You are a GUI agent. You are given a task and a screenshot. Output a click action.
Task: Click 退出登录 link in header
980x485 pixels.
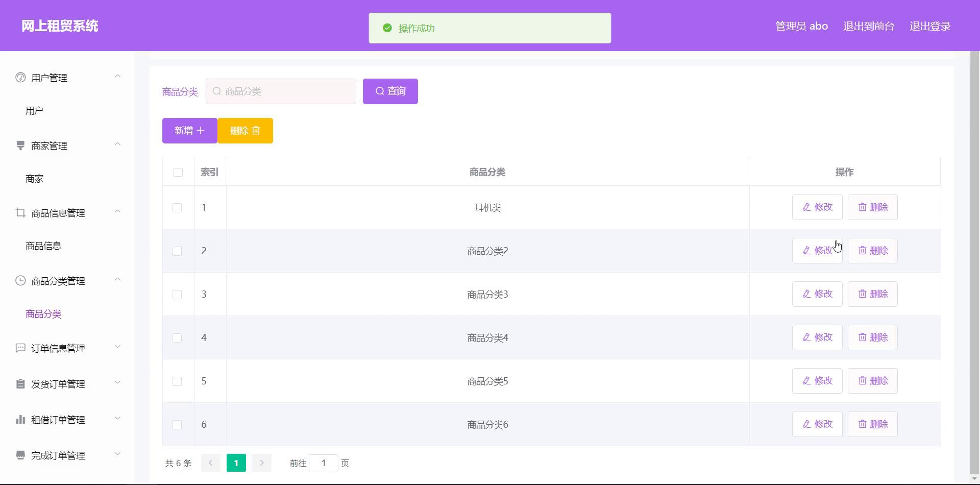click(929, 26)
